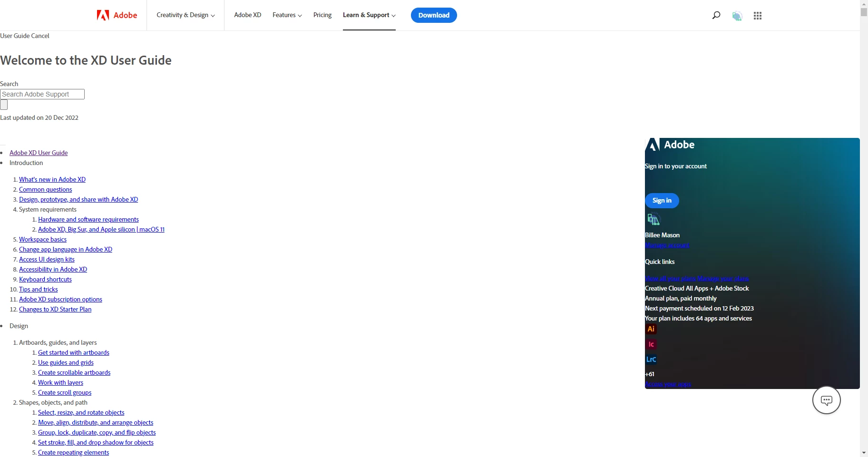Click the 'System requirements' list item
This screenshot has width=868, height=457.
click(x=48, y=209)
